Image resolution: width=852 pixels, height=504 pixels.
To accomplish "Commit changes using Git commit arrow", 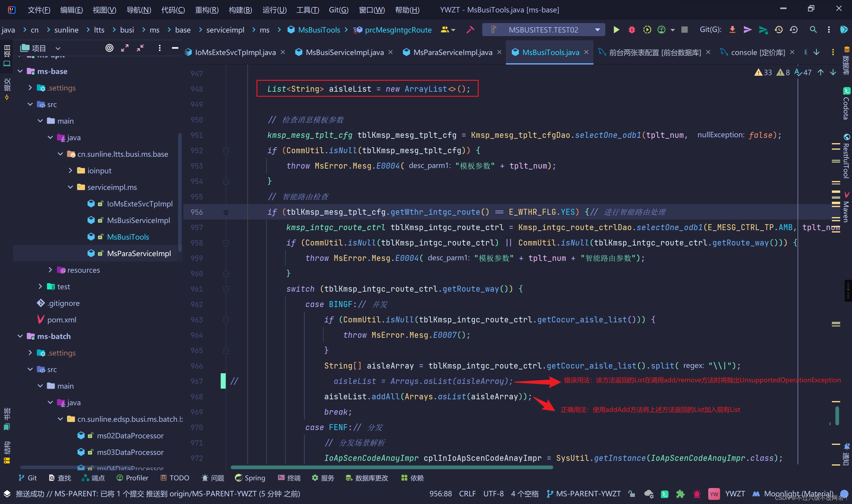I will 747,30.
